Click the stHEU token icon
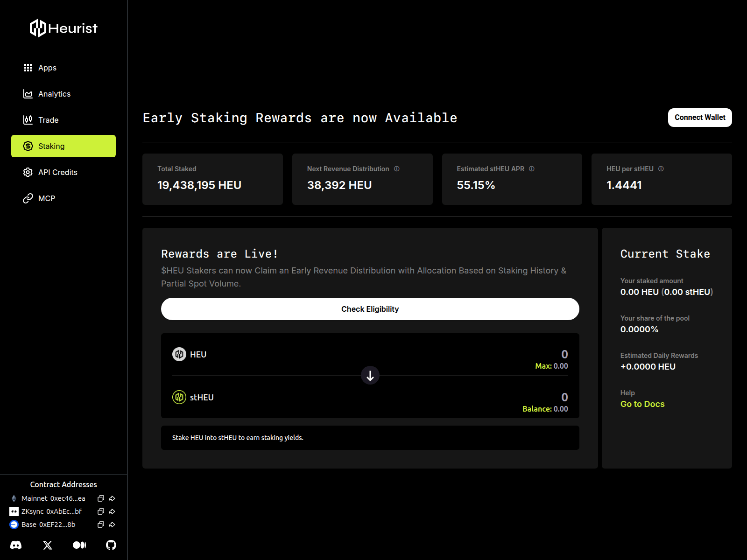 tap(179, 397)
